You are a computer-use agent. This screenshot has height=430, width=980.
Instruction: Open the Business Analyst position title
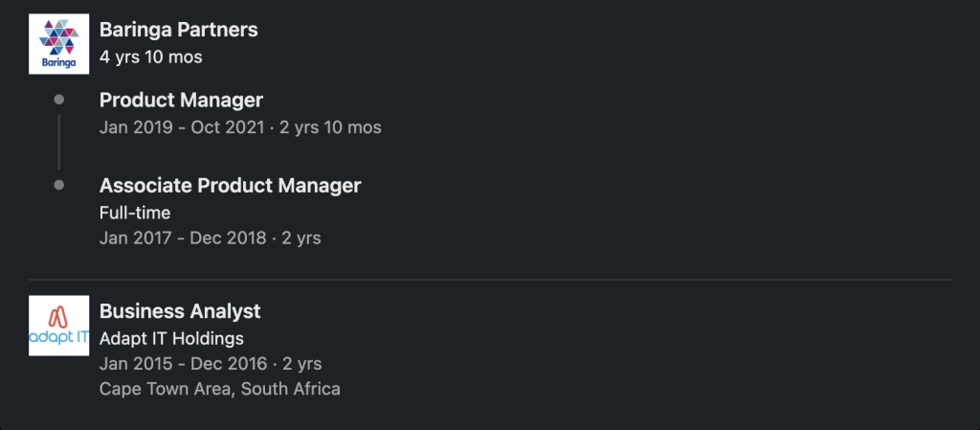[x=180, y=311]
